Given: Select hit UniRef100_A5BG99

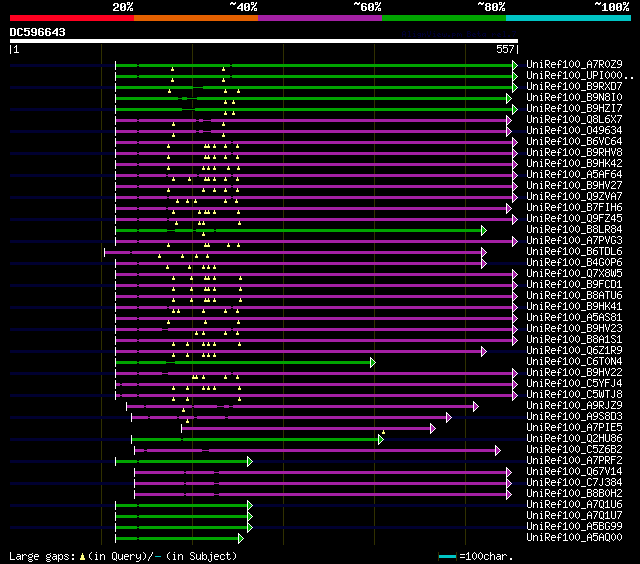Looking at the screenshot, I should pos(574,527).
